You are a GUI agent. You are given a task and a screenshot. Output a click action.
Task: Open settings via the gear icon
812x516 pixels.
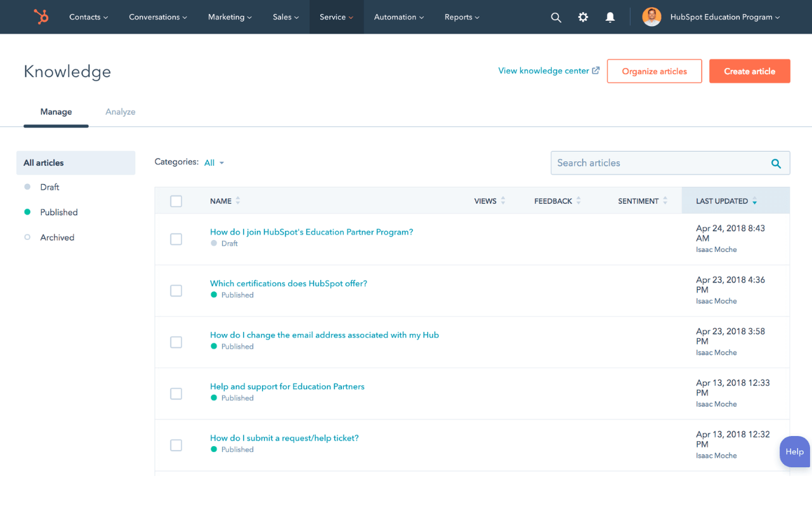583,17
